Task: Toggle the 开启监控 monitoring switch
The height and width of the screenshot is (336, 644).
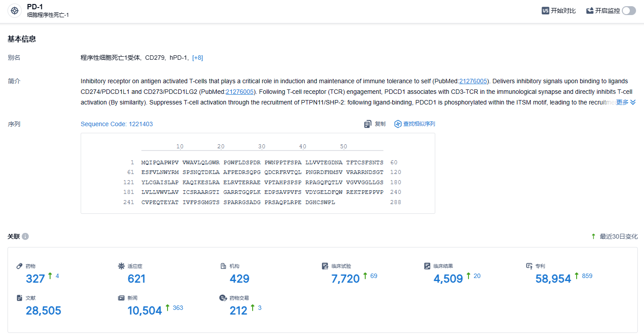Action: (628, 11)
